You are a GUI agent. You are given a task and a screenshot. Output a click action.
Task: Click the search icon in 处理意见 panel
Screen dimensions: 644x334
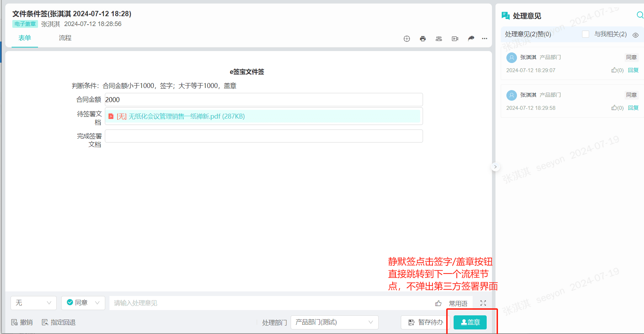(x=640, y=15)
